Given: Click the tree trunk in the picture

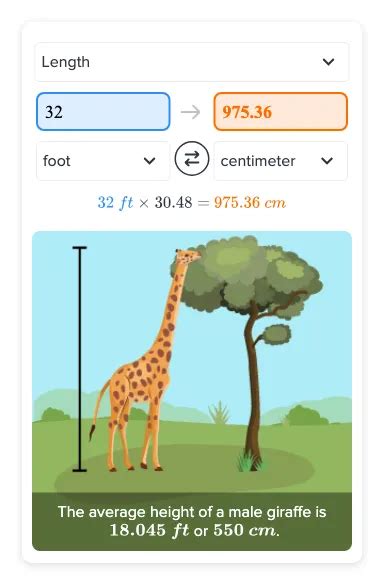Looking at the screenshot, I should 253,388.
